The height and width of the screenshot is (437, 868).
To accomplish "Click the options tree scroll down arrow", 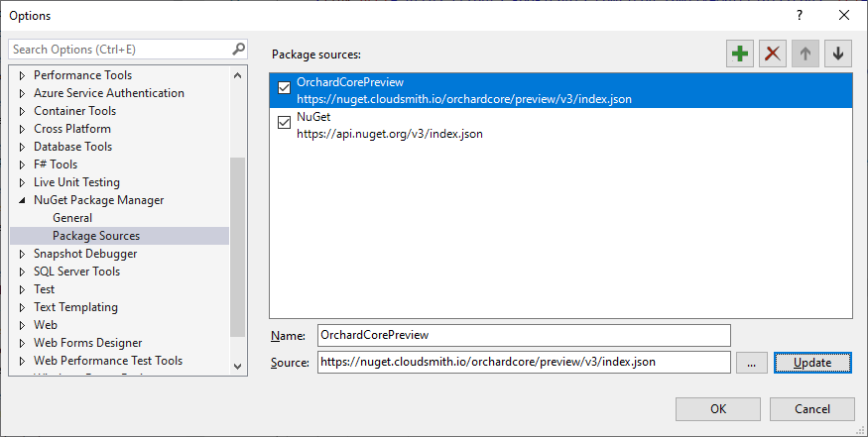I will click(237, 367).
